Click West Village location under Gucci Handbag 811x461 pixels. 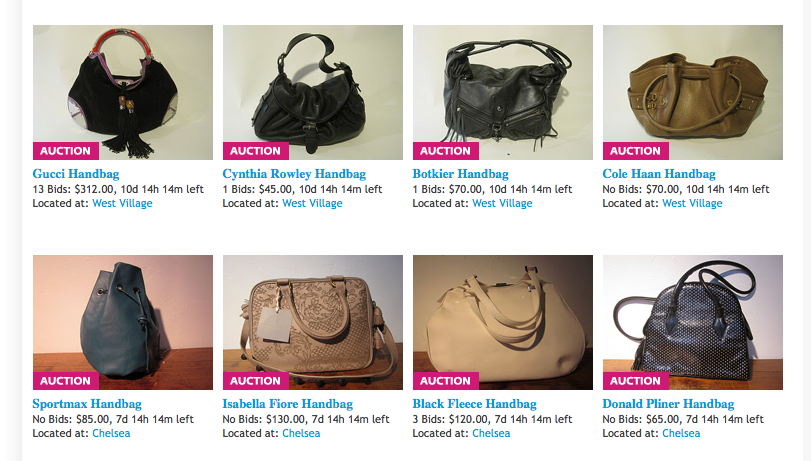point(122,203)
